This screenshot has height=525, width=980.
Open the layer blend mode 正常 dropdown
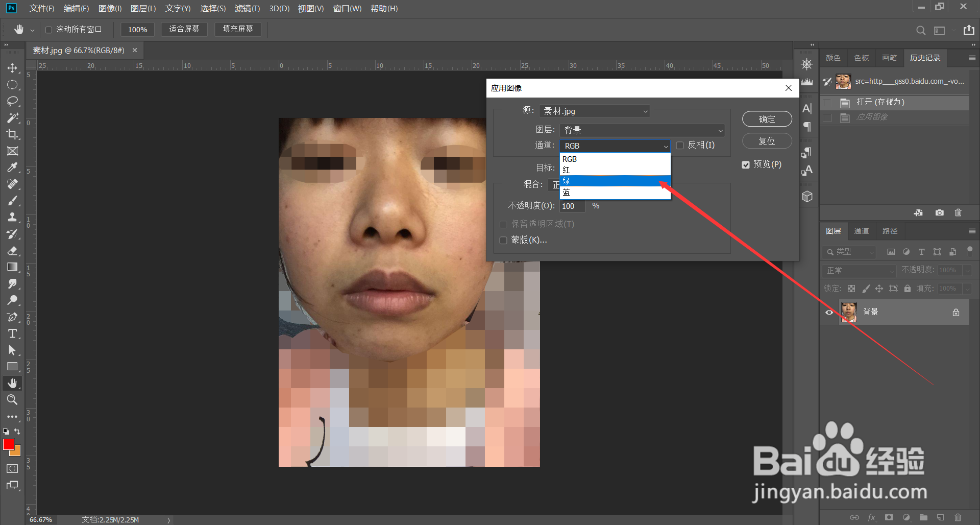(x=860, y=270)
